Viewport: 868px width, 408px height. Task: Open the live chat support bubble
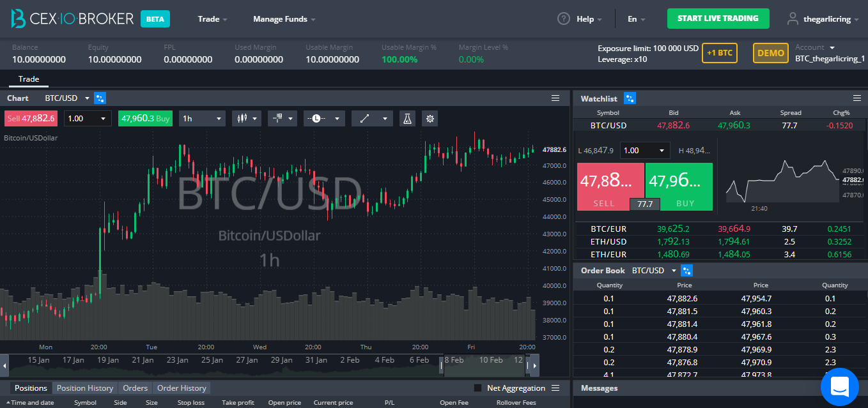[x=839, y=387]
